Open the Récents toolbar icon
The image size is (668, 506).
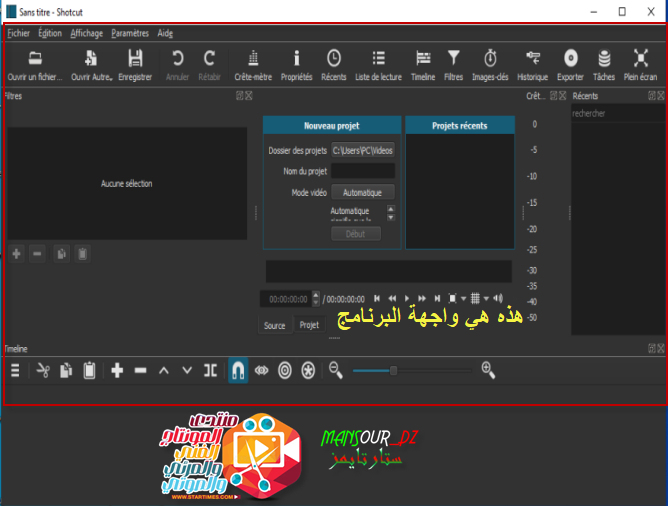click(x=334, y=65)
